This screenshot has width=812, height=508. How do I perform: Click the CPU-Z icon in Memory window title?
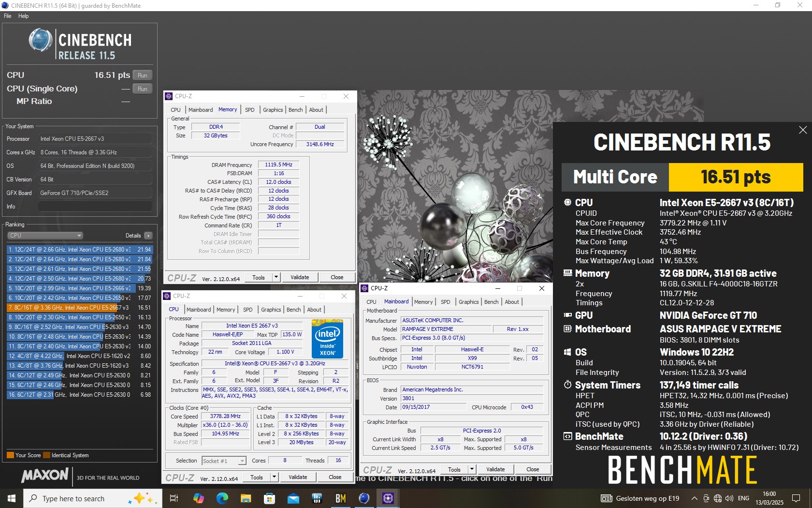pos(169,96)
